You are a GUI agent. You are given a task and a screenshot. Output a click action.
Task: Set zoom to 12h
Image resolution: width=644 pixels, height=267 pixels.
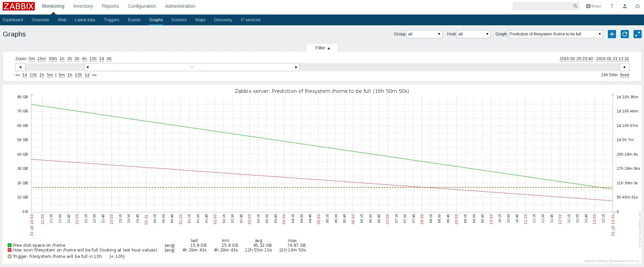point(93,59)
